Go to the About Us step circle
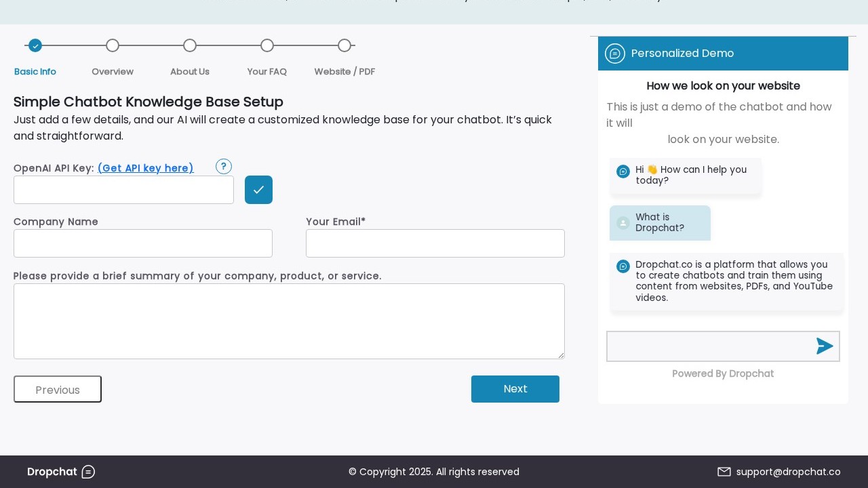Image resolution: width=868 pixels, height=488 pixels. pyautogui.click(x=190, y=45)
